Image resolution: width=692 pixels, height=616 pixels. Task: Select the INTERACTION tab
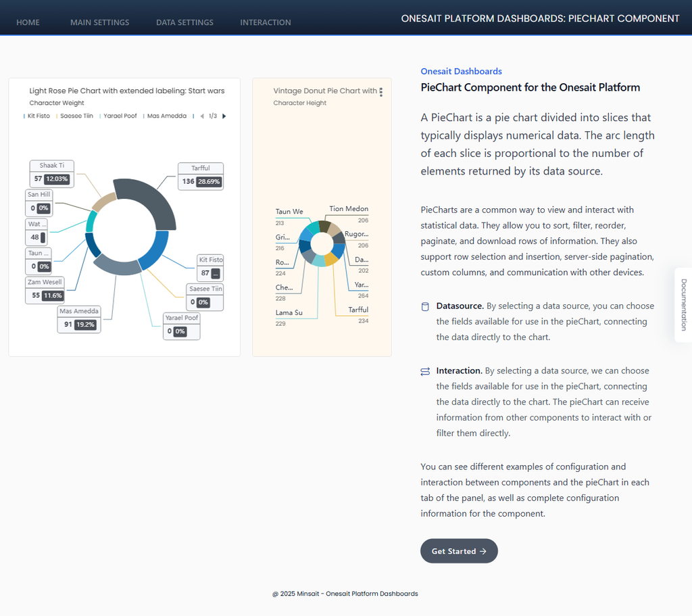pos(266,22)
